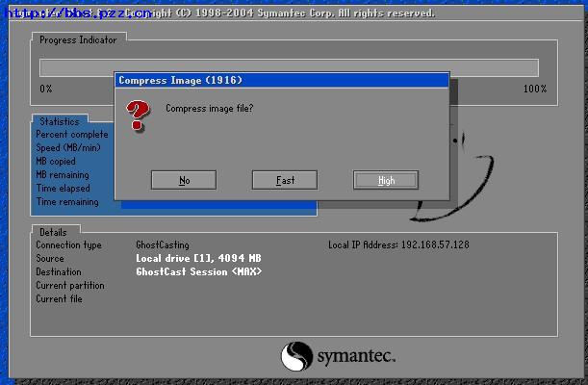Image resolution: width=588 pixels, height=385 pixels.
Task: Click 'GhostCast Session <MAX>' value
Action: click(199, 271)
